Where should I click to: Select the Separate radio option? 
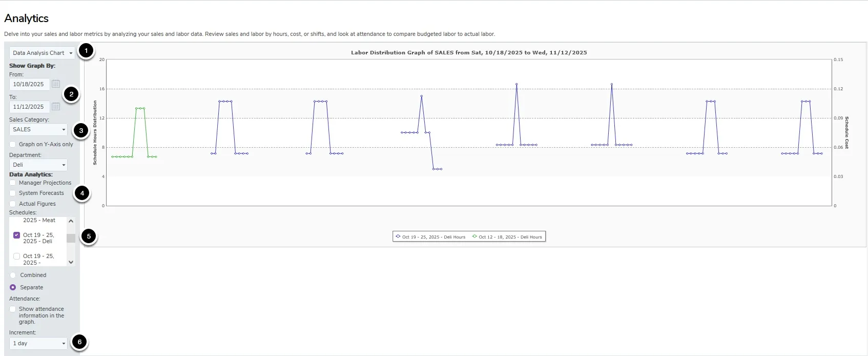coord(13,287)
